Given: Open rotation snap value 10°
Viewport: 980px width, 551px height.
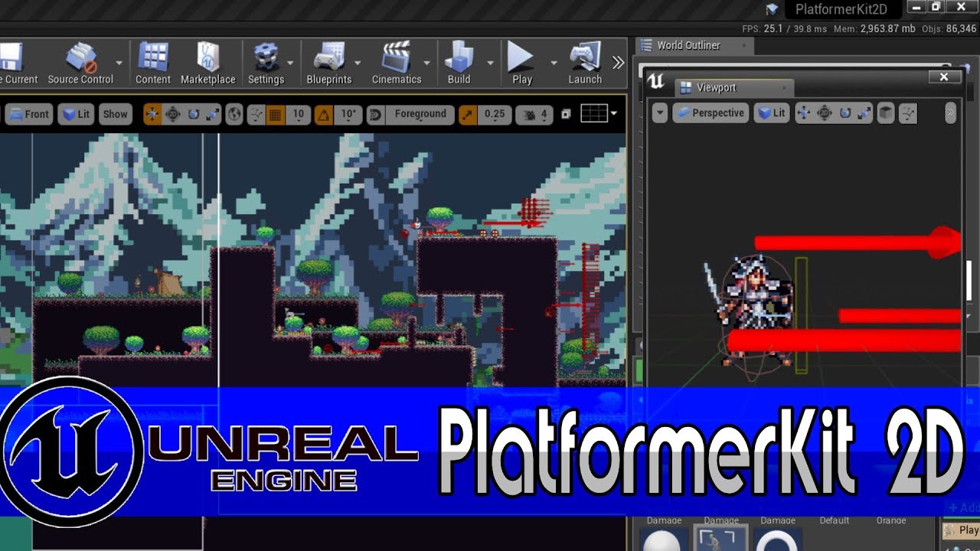Looking at the screenshot, I should pyautogui.click(x=348, y=114).
